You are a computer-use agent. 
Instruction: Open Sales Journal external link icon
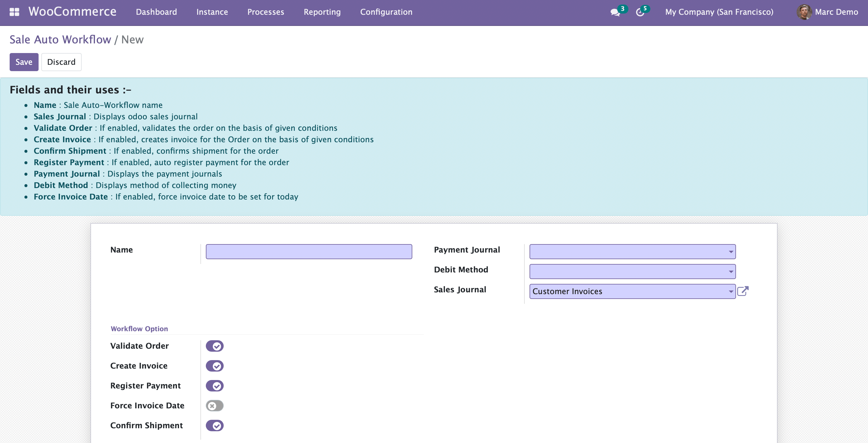pyautogui.click(x=743, y=291)
